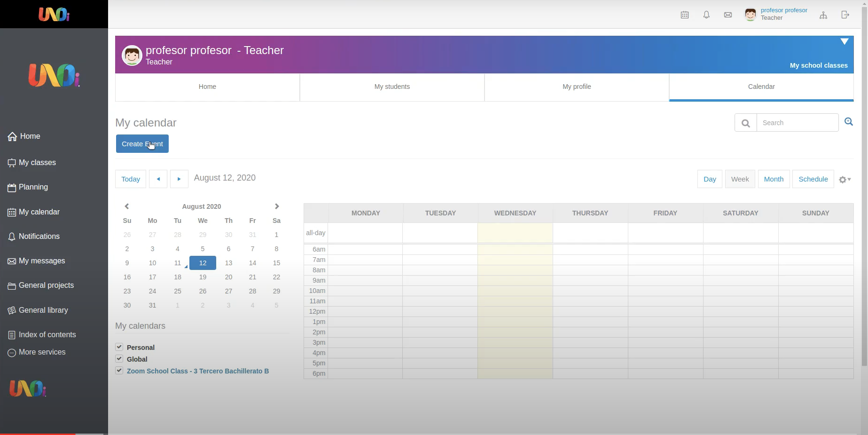Expand the My school classes triangle

click(845, 41)
